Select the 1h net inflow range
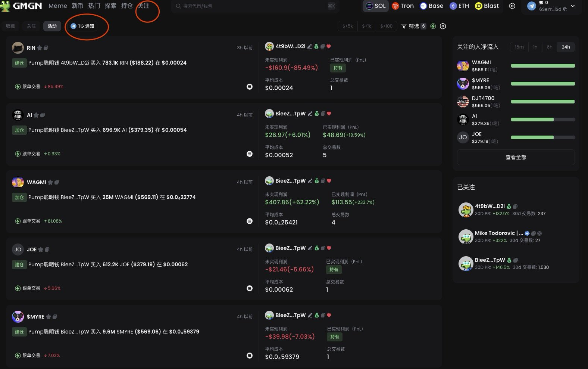Viewport: 588px width, 369px height. (535, 47)
